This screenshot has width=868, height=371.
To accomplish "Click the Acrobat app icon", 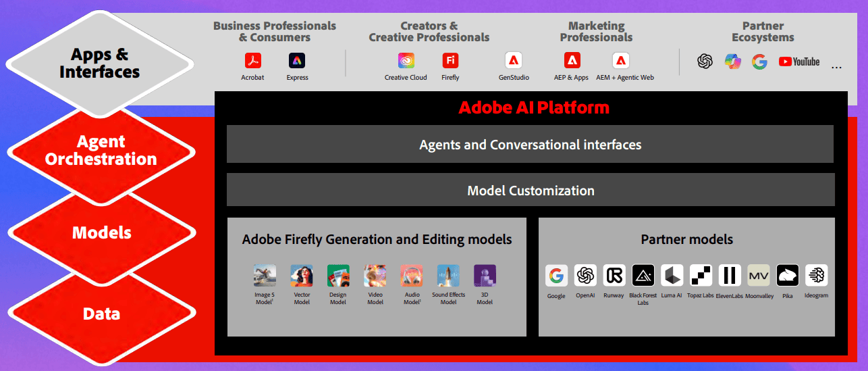I will point(253,61).
